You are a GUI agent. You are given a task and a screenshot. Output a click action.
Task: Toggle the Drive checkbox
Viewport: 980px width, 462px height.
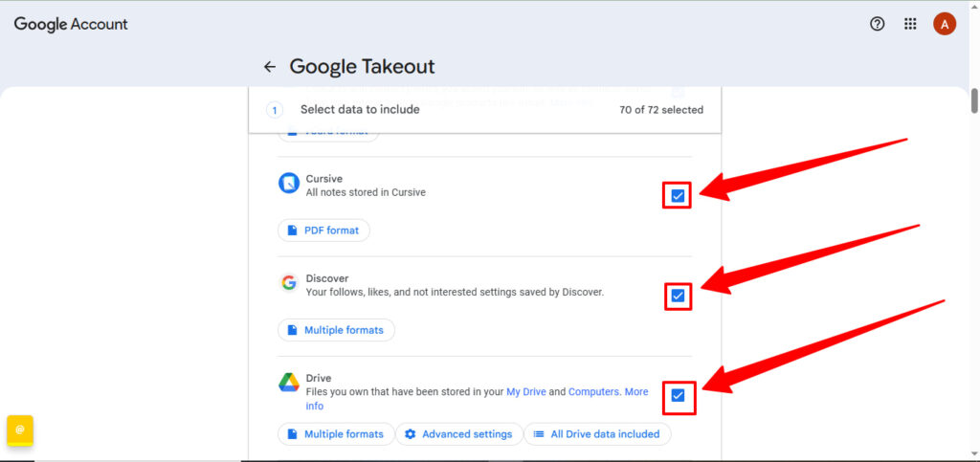click(678, 395)
